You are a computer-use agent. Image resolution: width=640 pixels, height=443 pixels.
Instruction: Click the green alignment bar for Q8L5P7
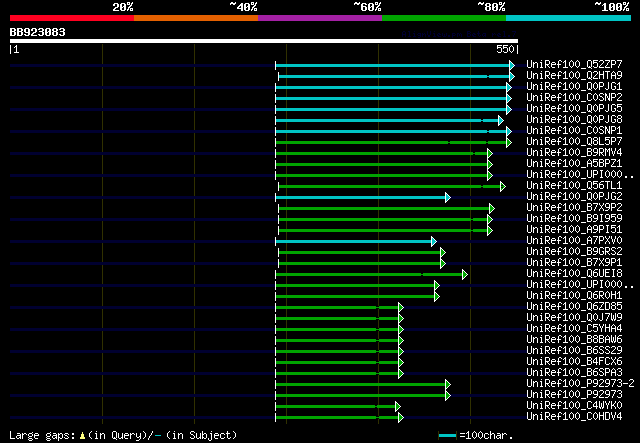(391, 142)
